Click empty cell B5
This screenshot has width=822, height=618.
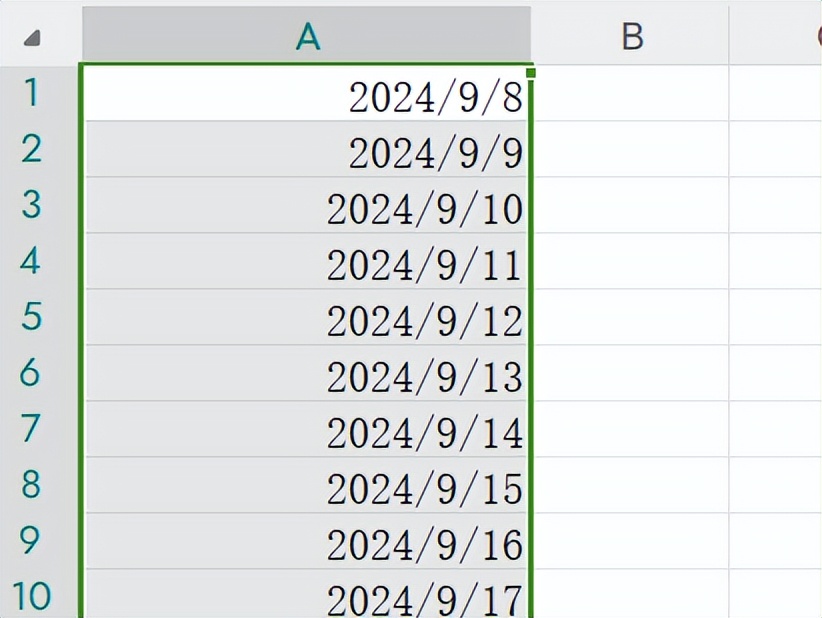pos(631,317)
